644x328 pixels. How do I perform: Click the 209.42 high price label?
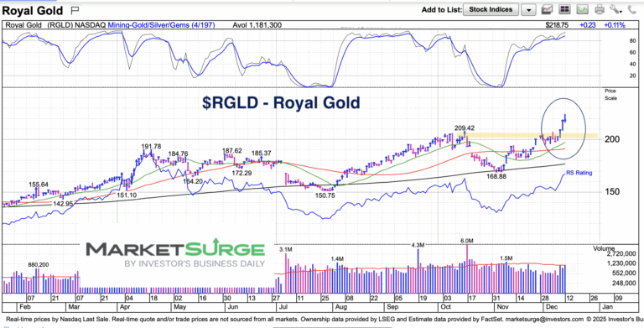coord(465,128)
